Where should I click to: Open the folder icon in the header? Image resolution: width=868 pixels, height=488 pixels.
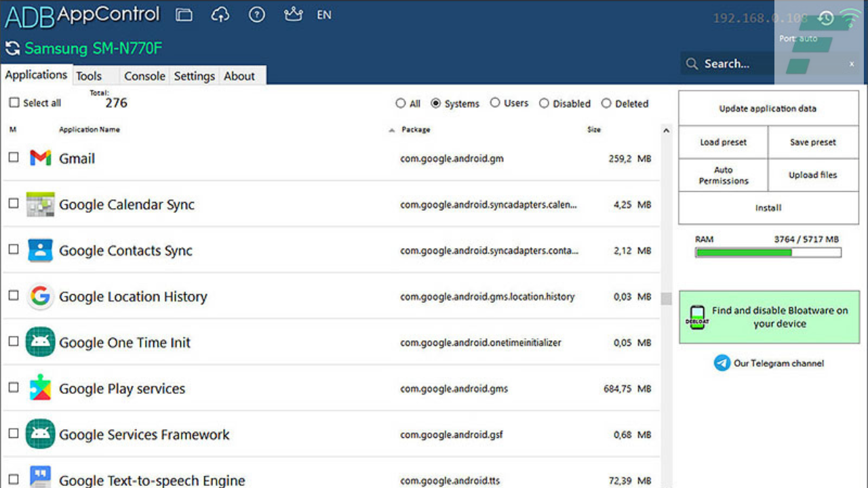[184, 14]
